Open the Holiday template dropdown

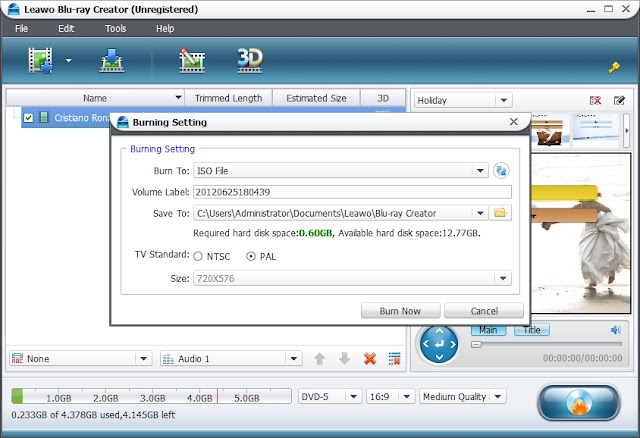coord(504,100)
